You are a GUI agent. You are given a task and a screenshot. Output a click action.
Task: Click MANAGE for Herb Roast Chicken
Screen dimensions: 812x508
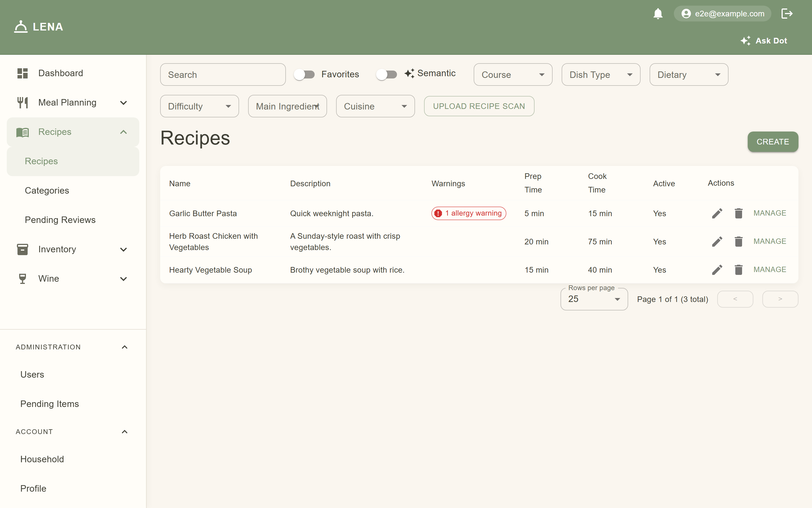[x=770, y=241]
